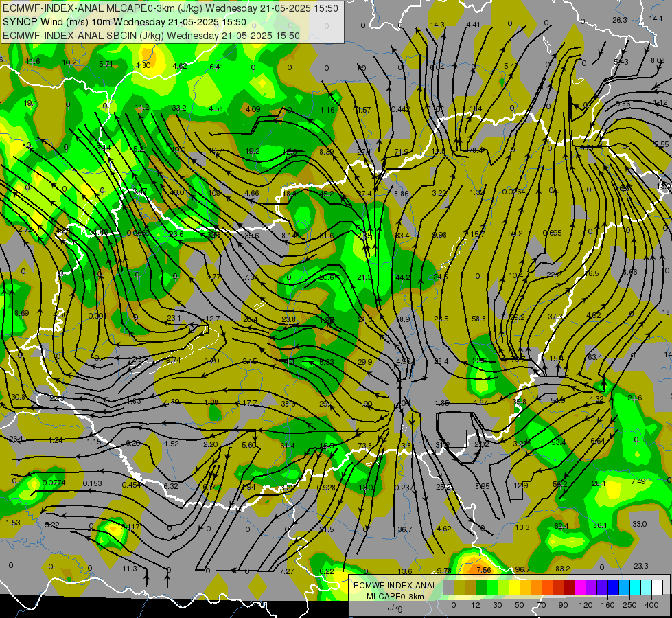The image size is (672, 618).
Task: Click the map value 86.1
Action: pyautogui.click(x=600, y=525)
